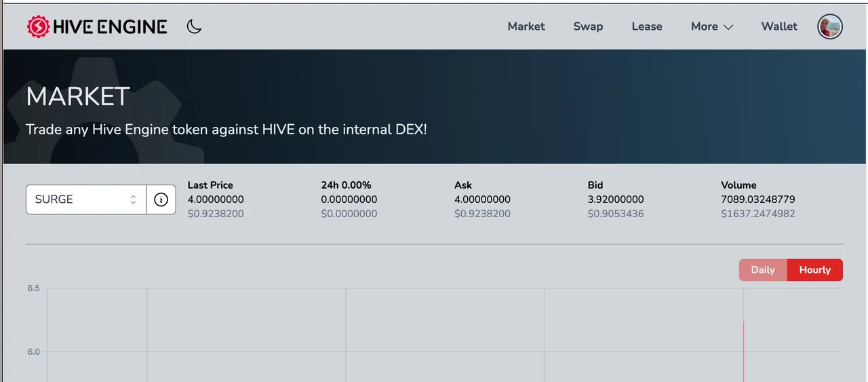Open the Market page
This screenshot has width=868, height=382.
[526, 26]
